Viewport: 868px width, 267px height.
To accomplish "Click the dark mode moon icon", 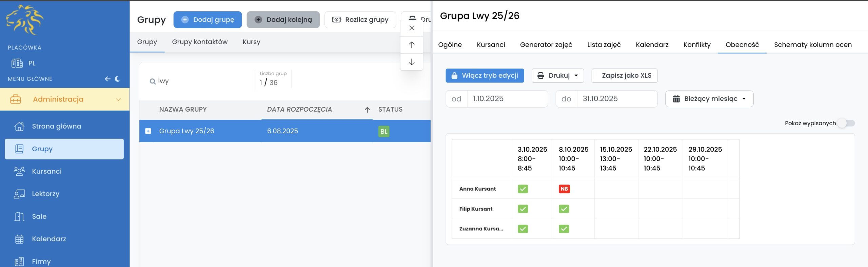I will [x=117, y=79].
